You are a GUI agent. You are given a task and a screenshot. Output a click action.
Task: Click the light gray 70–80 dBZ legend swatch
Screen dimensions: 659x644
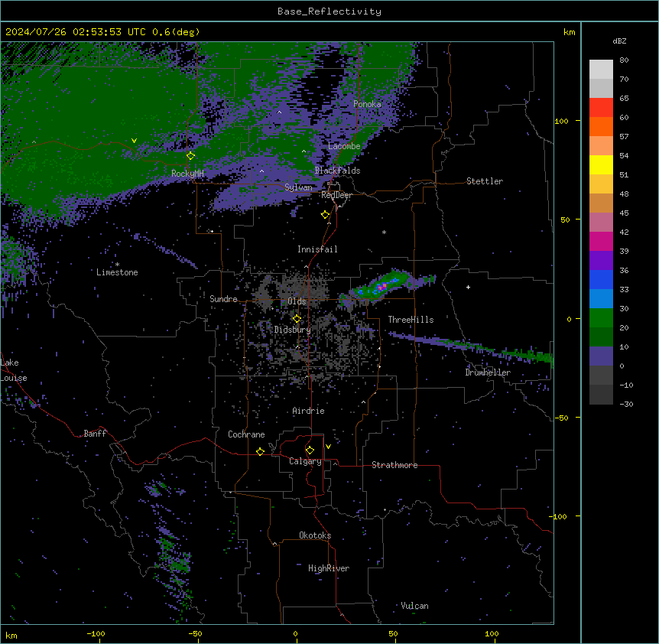click(601, 70)
